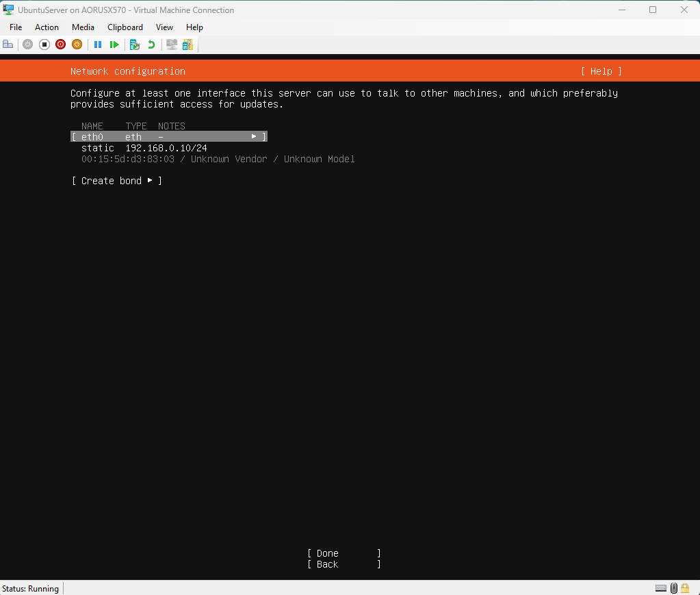Open the View menu

coord(164,27)
